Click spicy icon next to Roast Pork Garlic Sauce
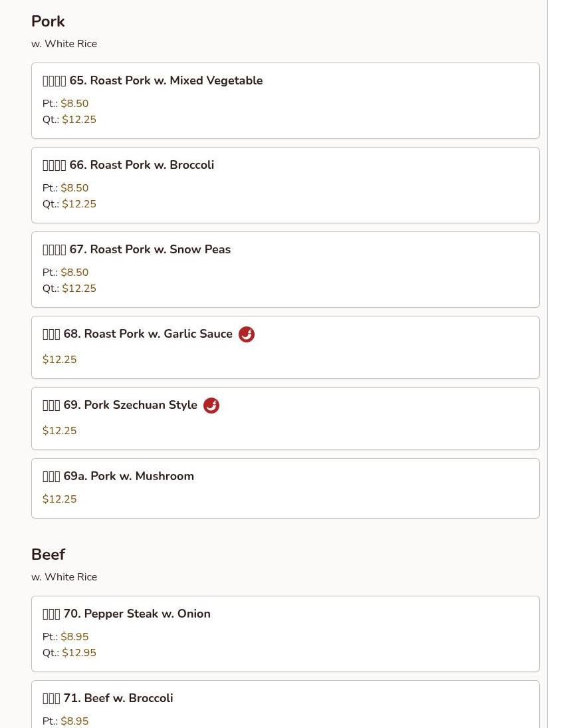The image size is (561, 728). [x=247, y=334]
